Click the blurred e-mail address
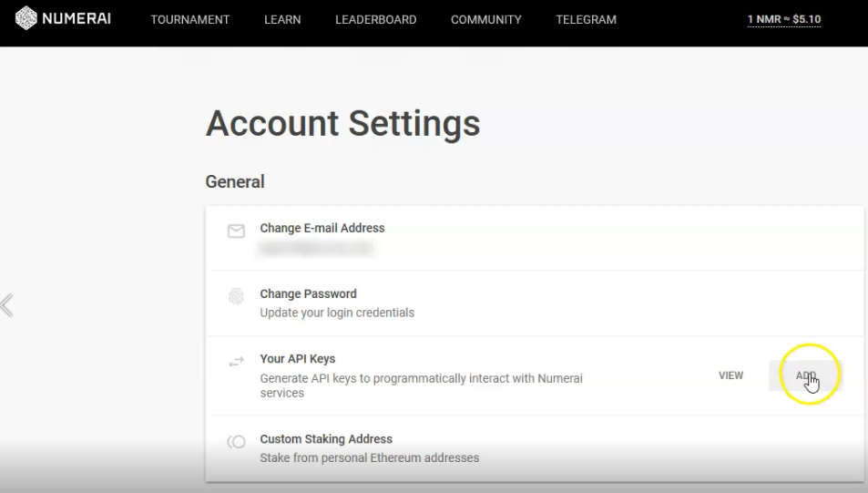This screenshot has height=493, width=868. [315, 248]
